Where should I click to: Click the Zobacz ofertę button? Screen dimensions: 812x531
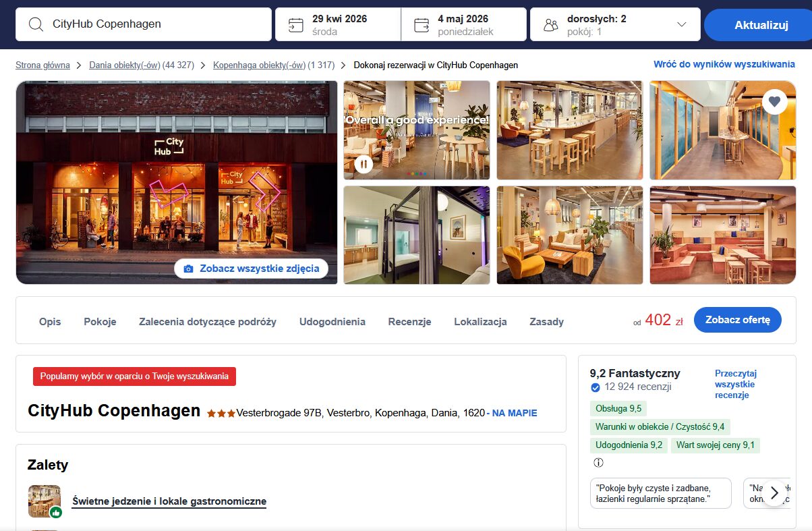point(737,320)
